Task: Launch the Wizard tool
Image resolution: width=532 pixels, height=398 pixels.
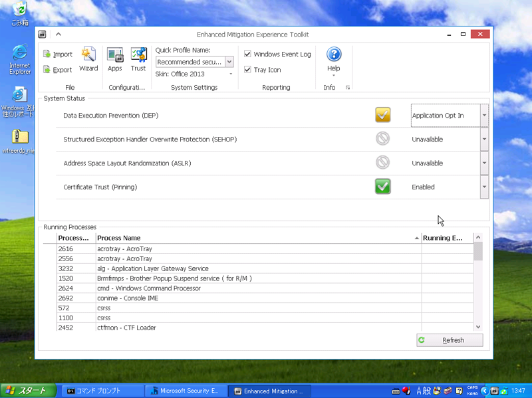Action: coord(88,59)
